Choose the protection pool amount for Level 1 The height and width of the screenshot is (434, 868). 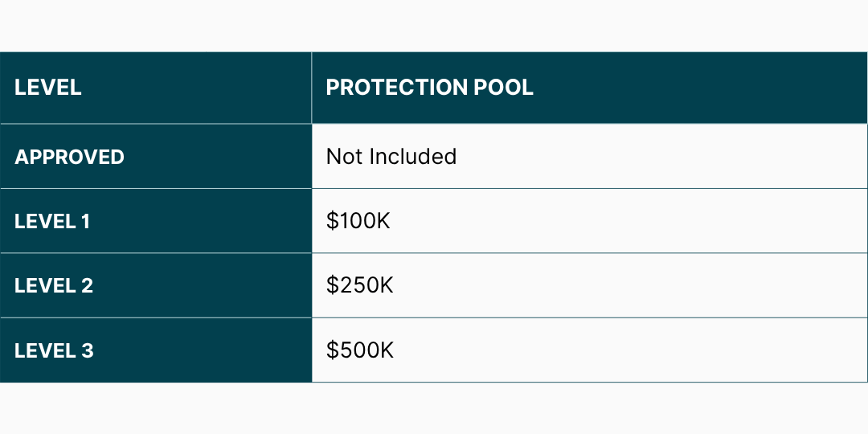tap(358, 221)
